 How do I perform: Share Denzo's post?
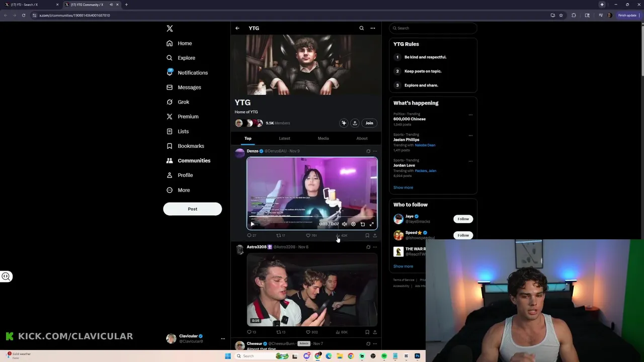tap(375, 235)
